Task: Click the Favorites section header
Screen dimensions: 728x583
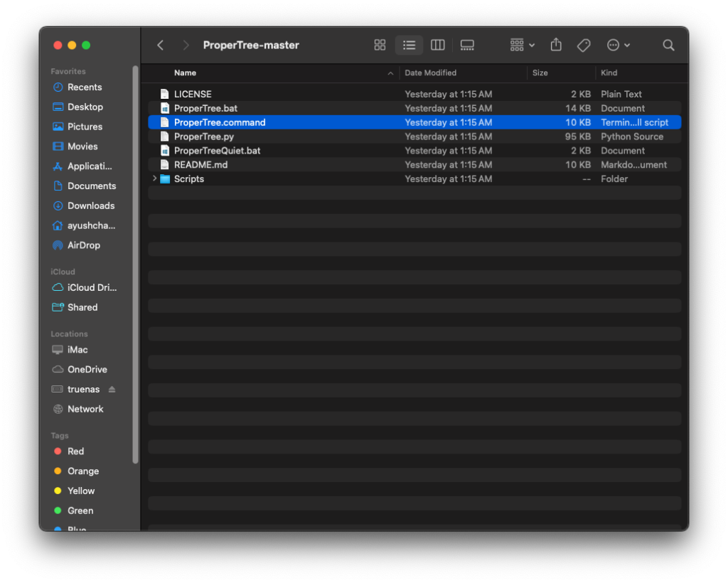Action: point(68,72)
